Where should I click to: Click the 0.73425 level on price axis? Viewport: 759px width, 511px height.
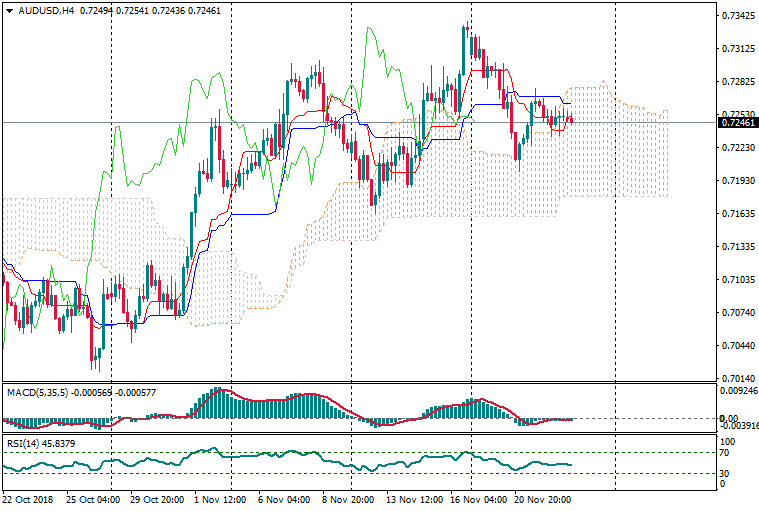point(737,16)
